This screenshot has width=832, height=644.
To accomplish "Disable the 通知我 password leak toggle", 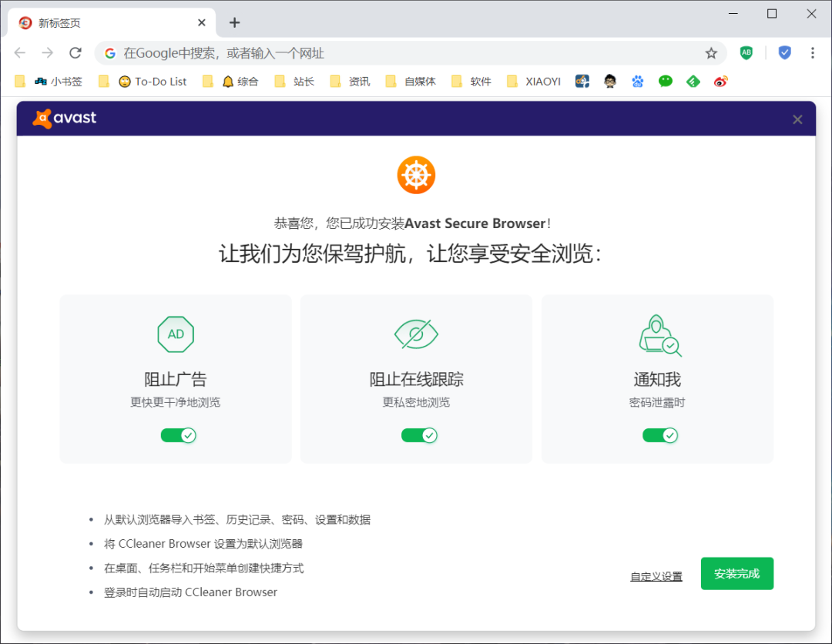I will pos(660,435).
